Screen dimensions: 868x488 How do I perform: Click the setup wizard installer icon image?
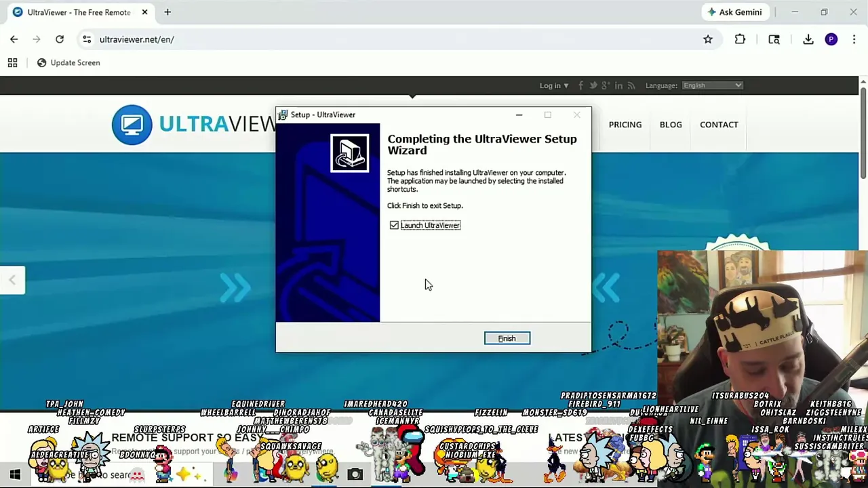click(350, 153)
